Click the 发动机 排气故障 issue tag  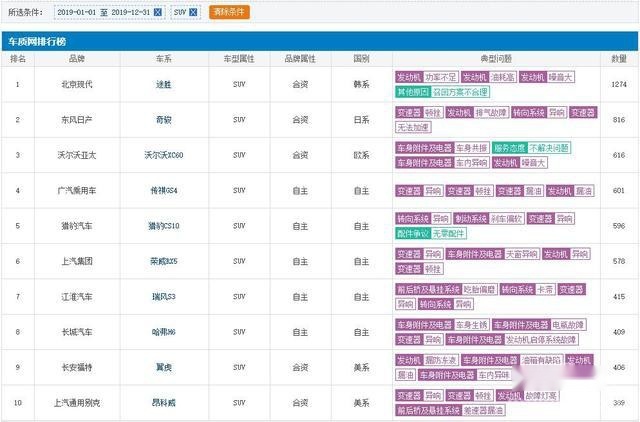tap(477, 113)
